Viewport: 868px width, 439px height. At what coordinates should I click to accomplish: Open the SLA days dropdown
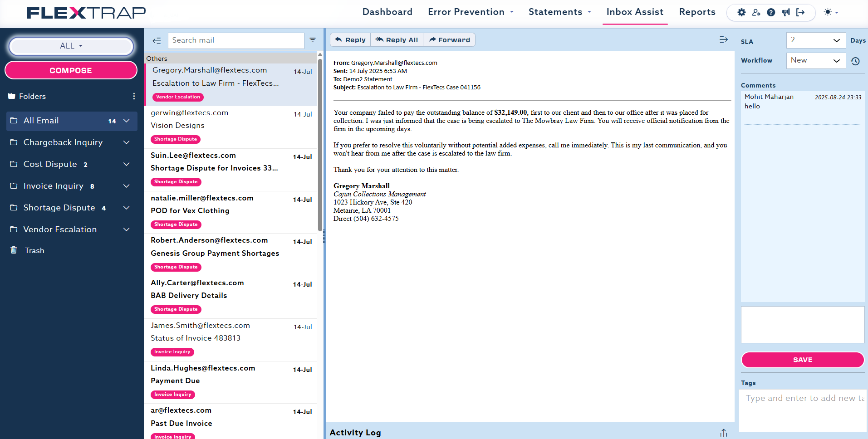point(815,40)
